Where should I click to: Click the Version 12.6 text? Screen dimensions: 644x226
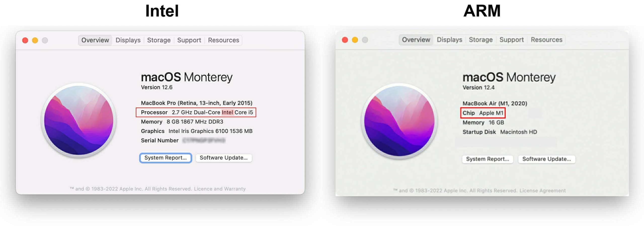coord(156,87)
